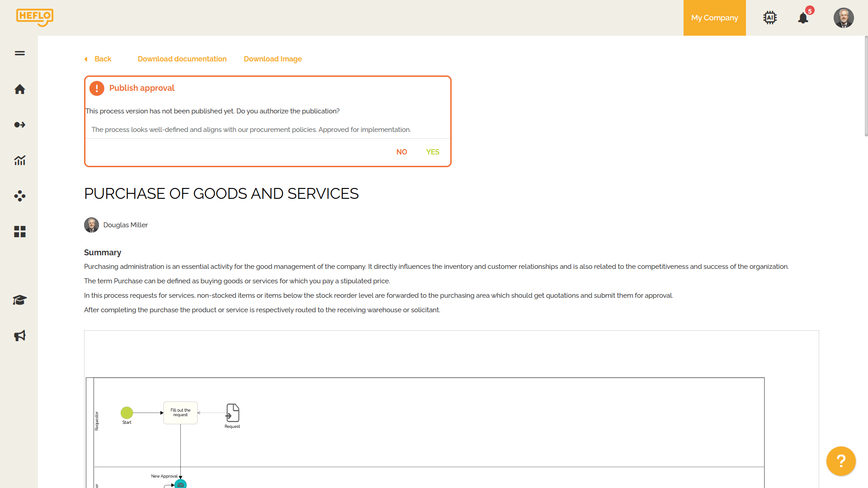Open the AI chip assistant icon
Image resolution: width=868 pixels, height=488 pixels.
click(x=770, y=18)
